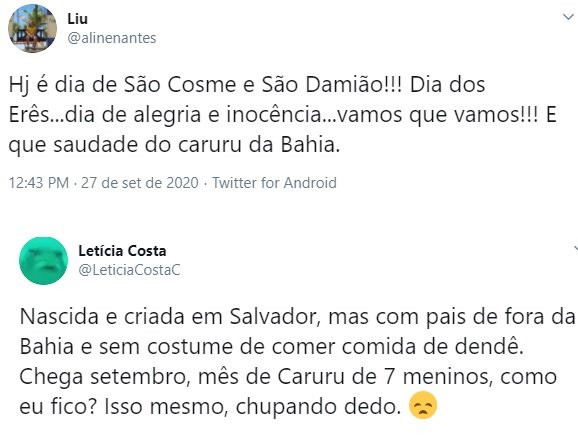
Task: Click the words 'vamos que vamos!!!'
Action: tap(438, 115)
